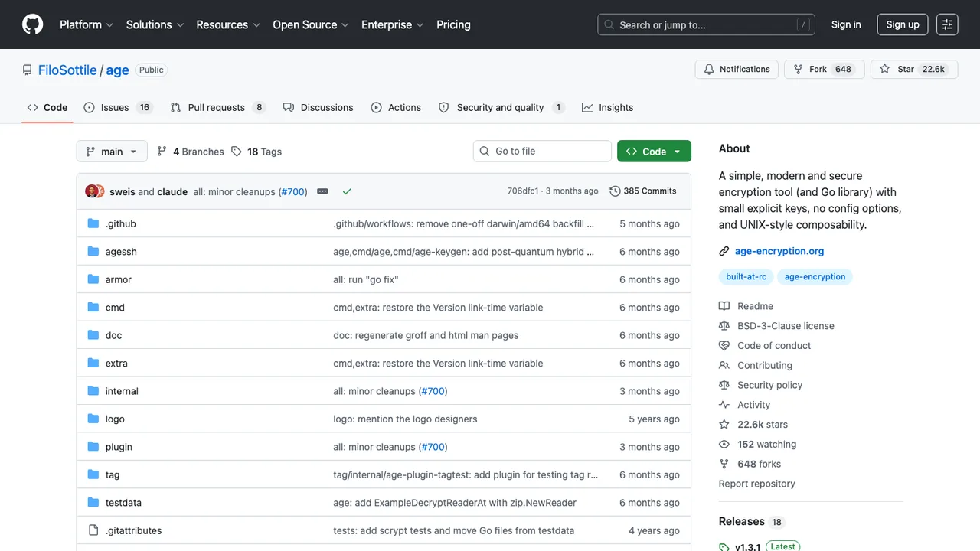Viewport: 980px width, 551px height.
Task: Open the Pricing page
Action: (x=453, y=24)
